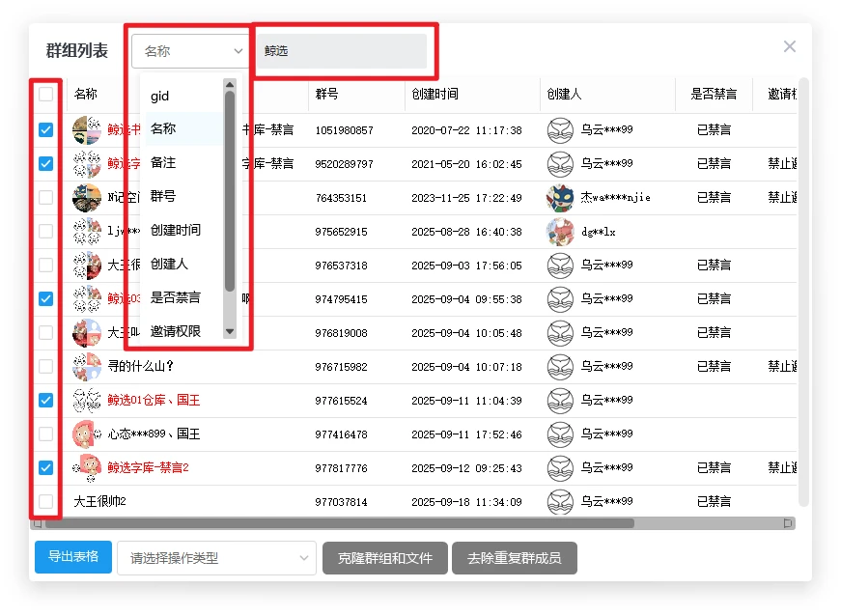Viewport: 841px width, 616px height.
Task: Choose the 是否禁言 option in the list
Action: (176, 297)
